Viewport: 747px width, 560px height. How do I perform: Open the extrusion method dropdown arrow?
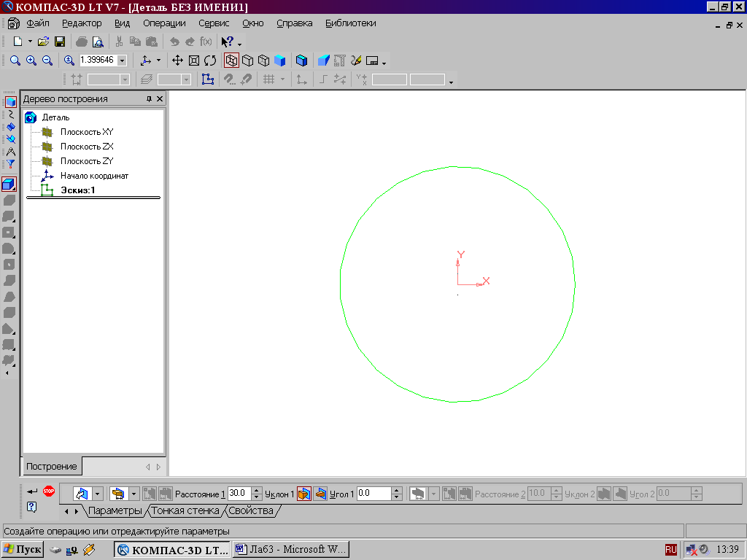coord(134,494)
